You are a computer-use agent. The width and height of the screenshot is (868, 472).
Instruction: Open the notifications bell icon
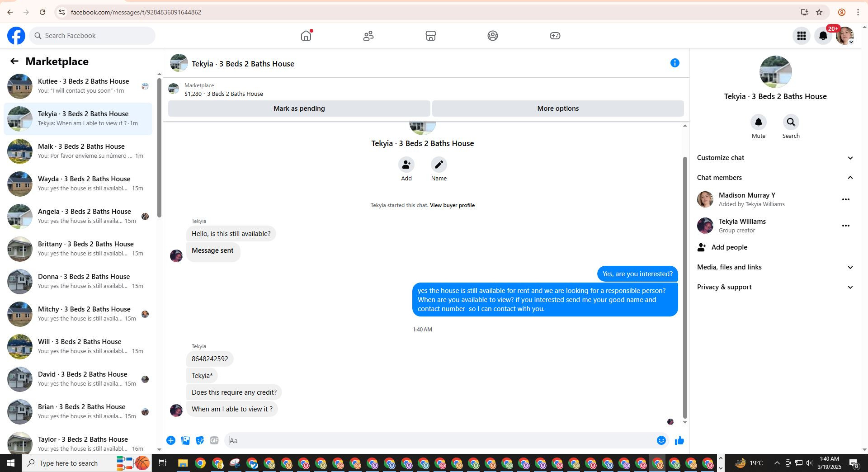coord(823,36)
